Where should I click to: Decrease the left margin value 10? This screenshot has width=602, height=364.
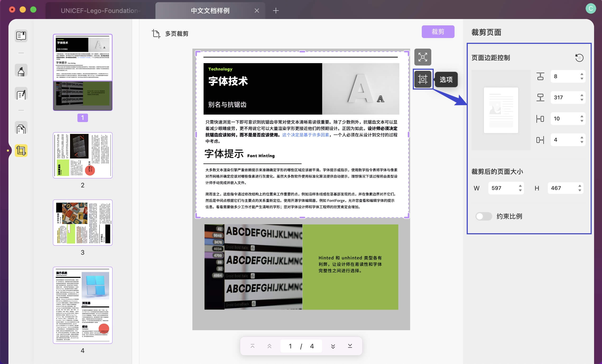click(x=582, y=121)
